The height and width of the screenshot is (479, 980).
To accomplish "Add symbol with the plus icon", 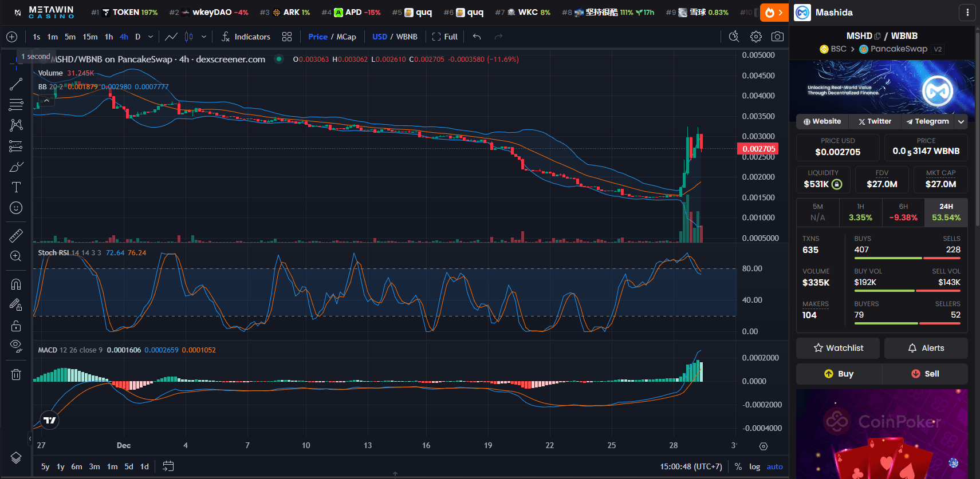I will click(11, 37).
